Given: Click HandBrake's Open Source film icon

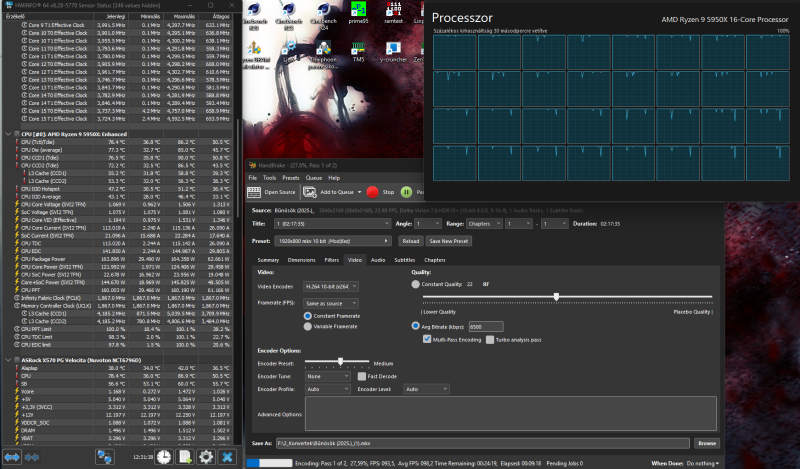Looking at the screenshot, I should coord(254,192).
